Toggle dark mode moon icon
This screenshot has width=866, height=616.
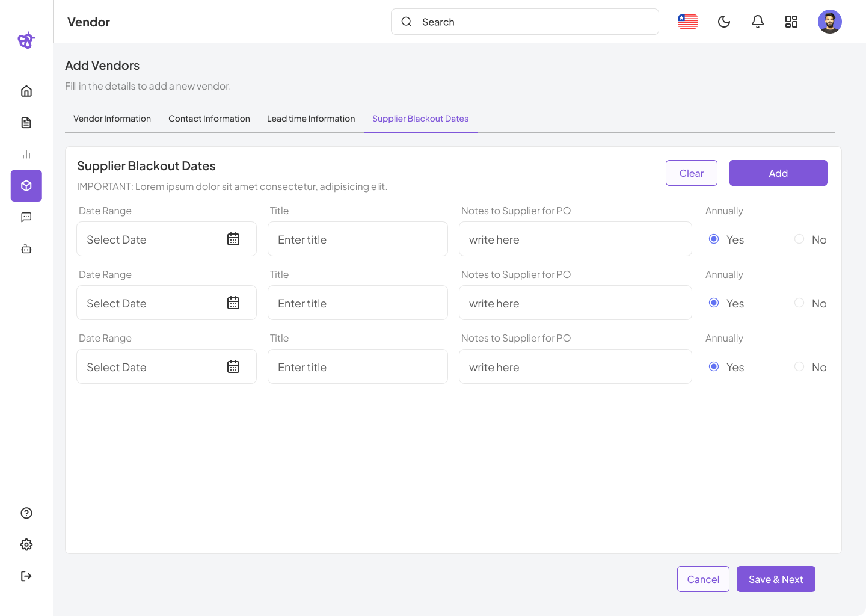coord(724,22)
